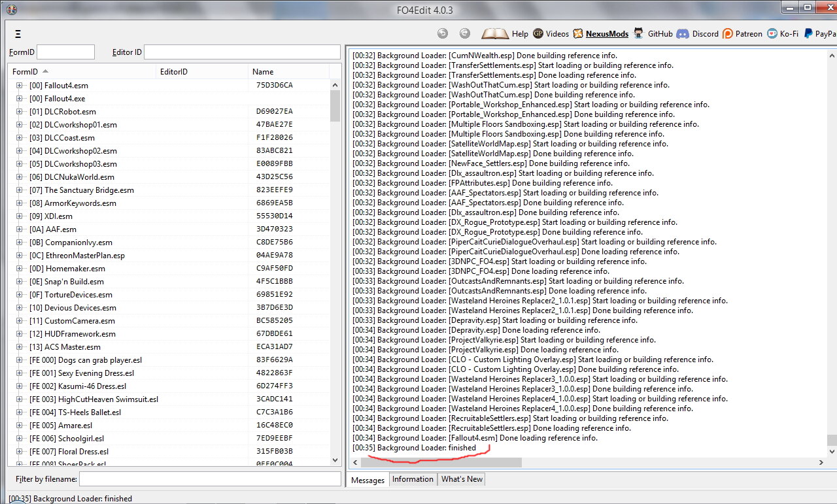837x504 pixels.
Task: Open the Patreon toolbar link
Action: pyautogui.click(x=742, y=33)
